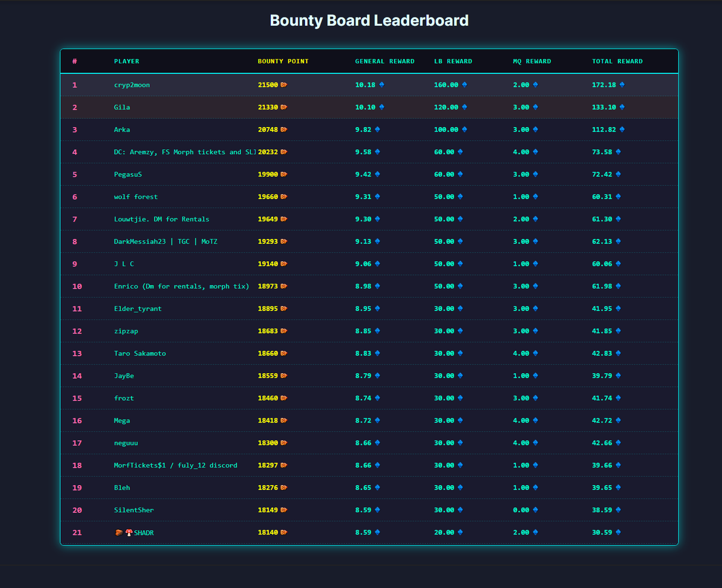This screenshot has width=722, height=588.
Task: Select player name neguuu
Action: (126, 443)
